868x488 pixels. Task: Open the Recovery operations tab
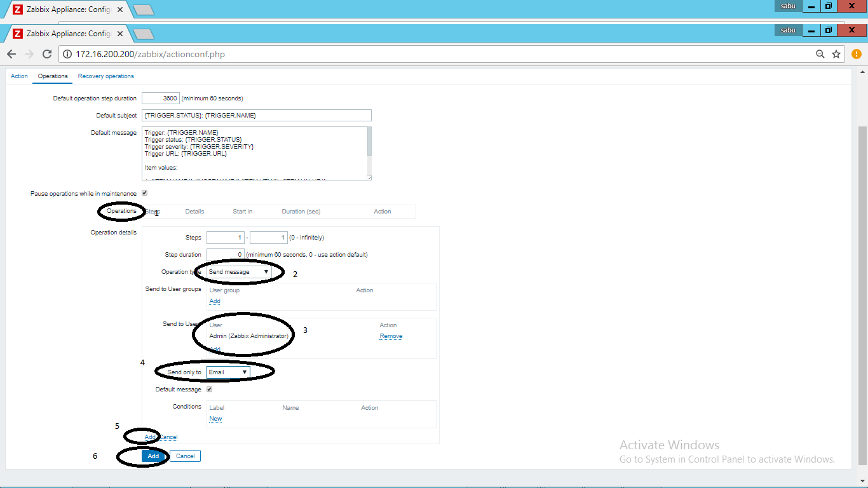click(x=106, y=76)
